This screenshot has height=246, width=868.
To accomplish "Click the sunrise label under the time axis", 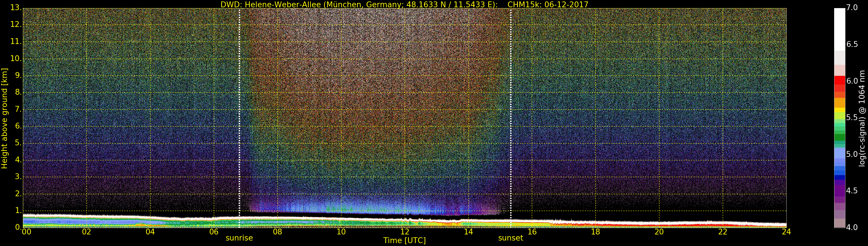I will tap(239, 238).
